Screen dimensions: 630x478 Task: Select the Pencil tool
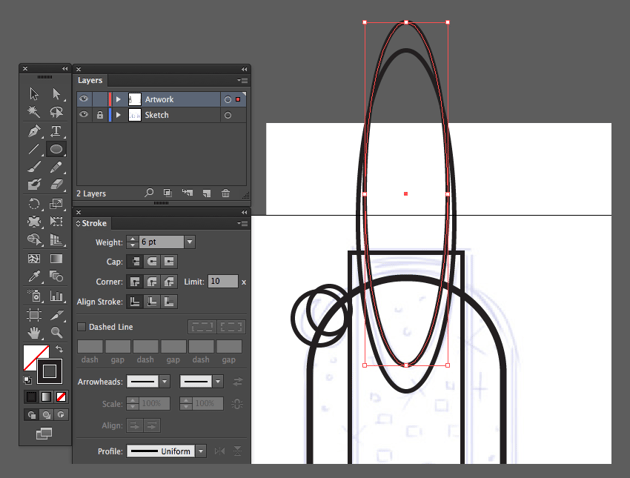pyautogui.click(x=56, y=167)
